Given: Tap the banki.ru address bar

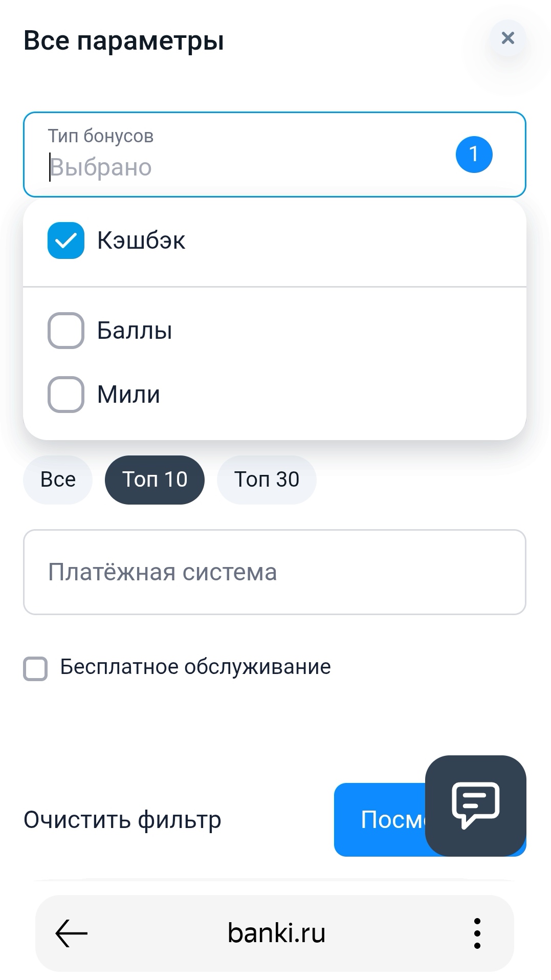Looking at the screenshot, I should [275, 932].
